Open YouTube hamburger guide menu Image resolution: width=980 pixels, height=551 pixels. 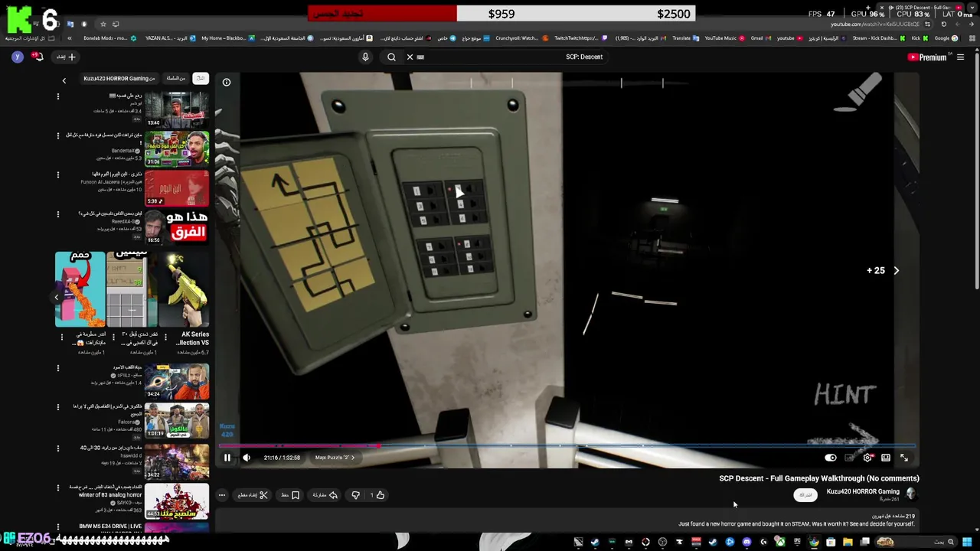click(x=960, y=57)
